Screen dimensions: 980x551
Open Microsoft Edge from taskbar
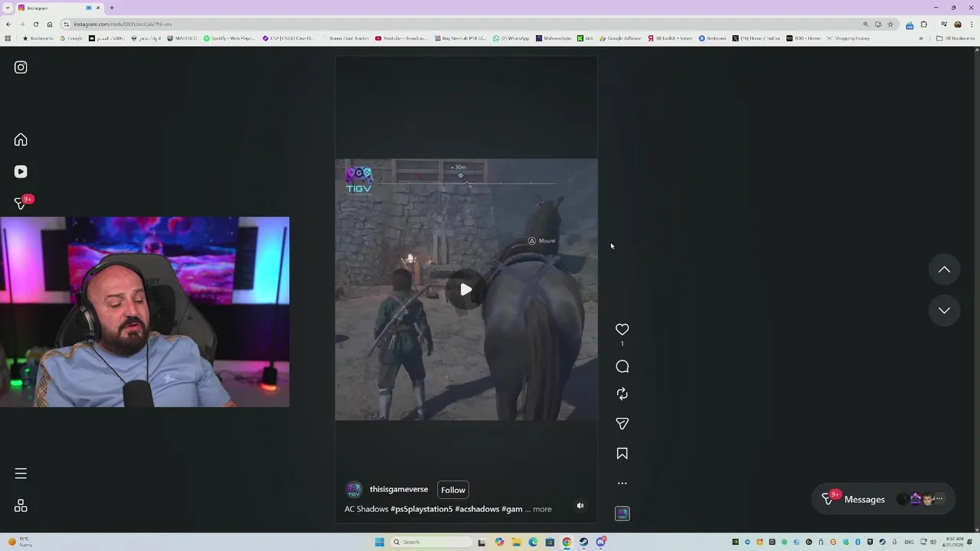(x=533, y=542)
